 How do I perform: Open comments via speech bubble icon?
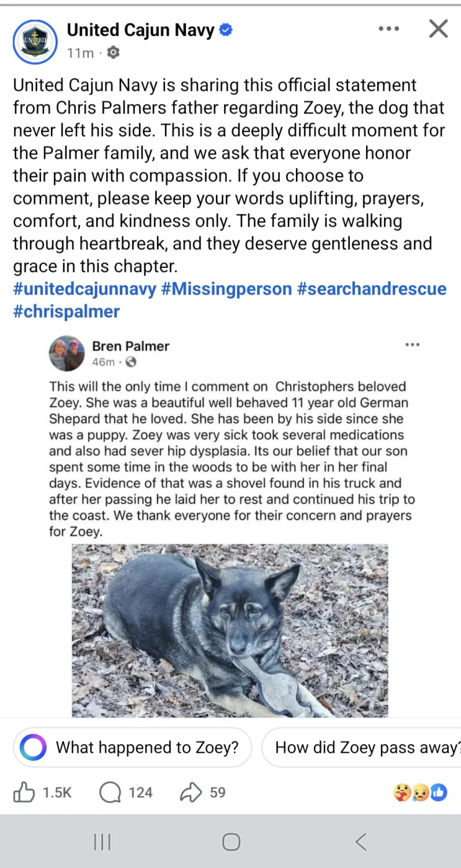click(x=110, y=792)
